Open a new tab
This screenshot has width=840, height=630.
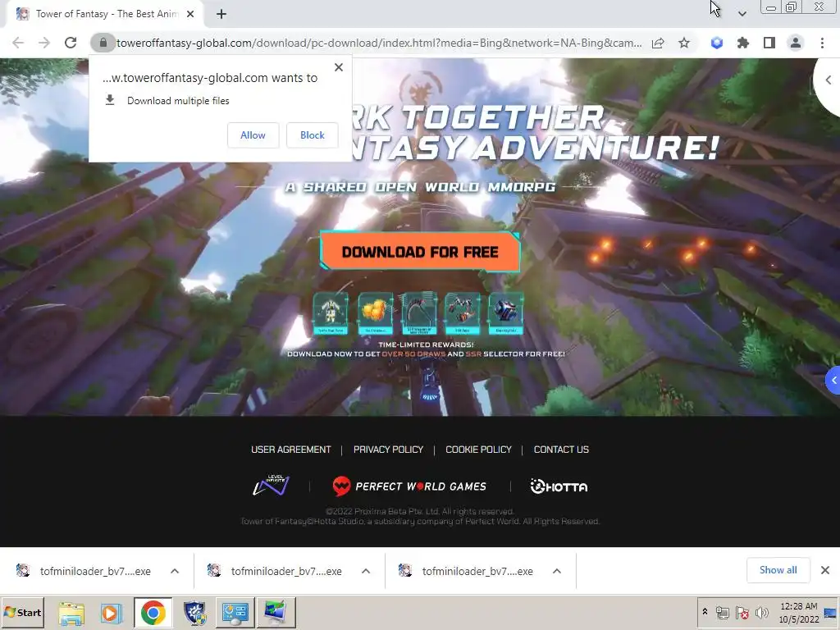point(221,14)
